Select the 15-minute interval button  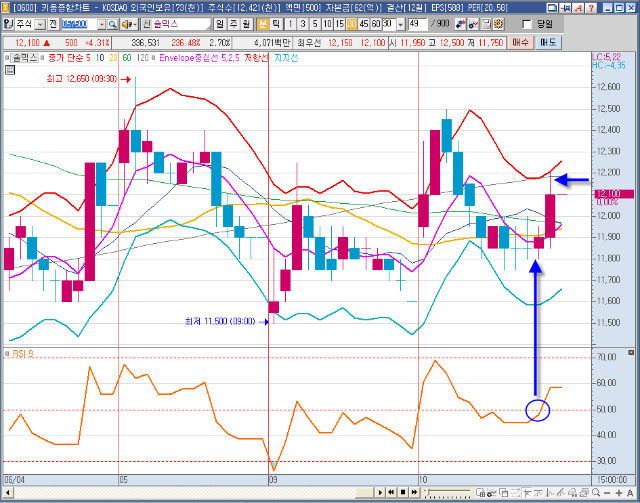pyautogui.click(x=339, y=24)
